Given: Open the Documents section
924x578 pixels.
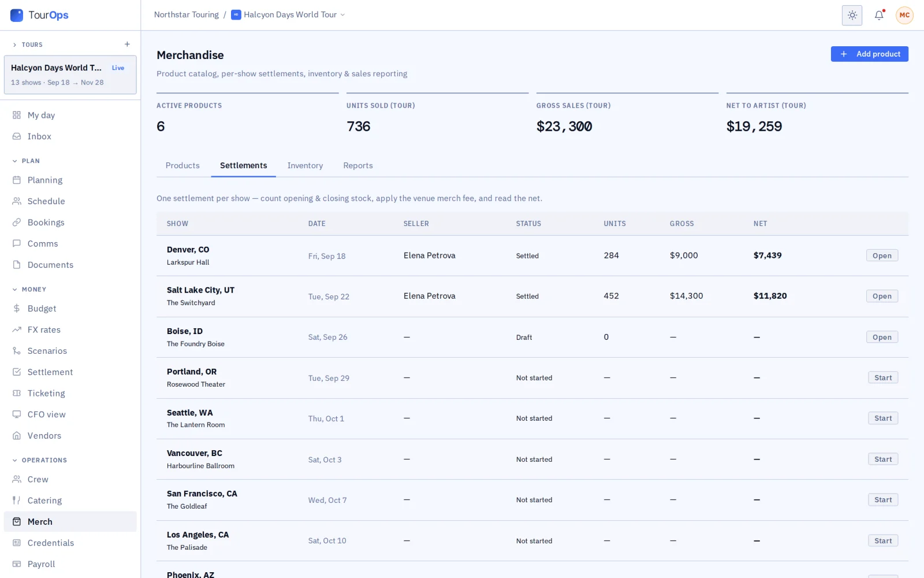Looking at the screenshot, I should point(70,265).
